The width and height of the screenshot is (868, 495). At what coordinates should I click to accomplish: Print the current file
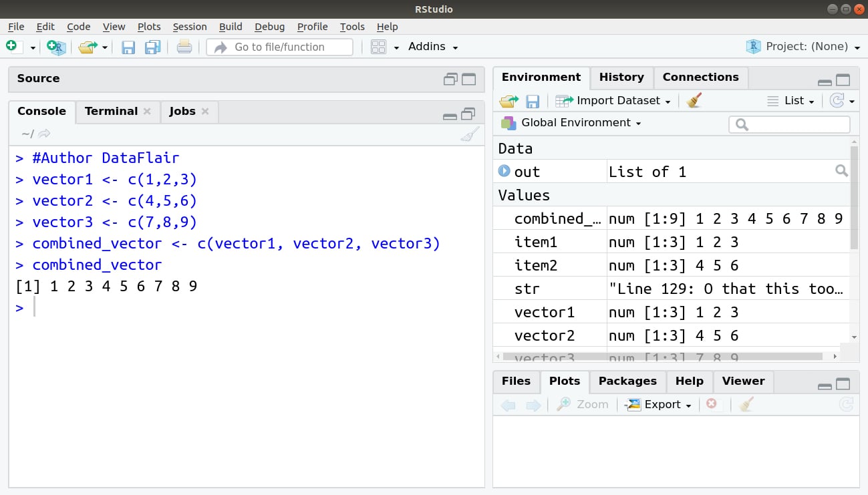click(x=184, y=46)
